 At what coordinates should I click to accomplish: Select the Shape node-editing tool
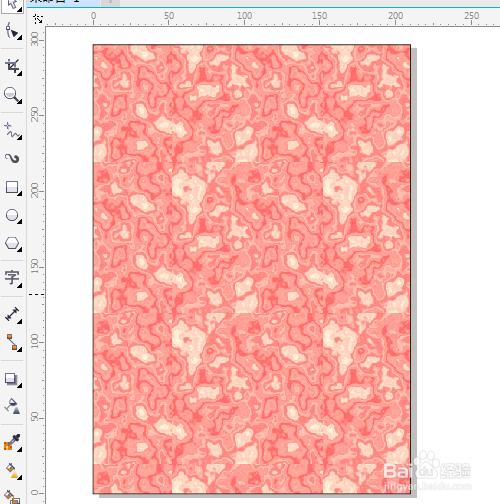[x=12, y=31]
